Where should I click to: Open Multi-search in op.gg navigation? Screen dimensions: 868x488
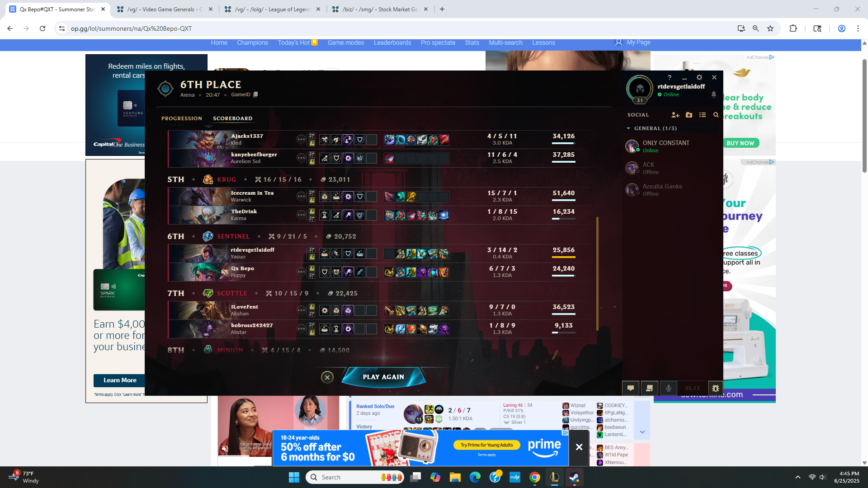(x=505, y=42)
